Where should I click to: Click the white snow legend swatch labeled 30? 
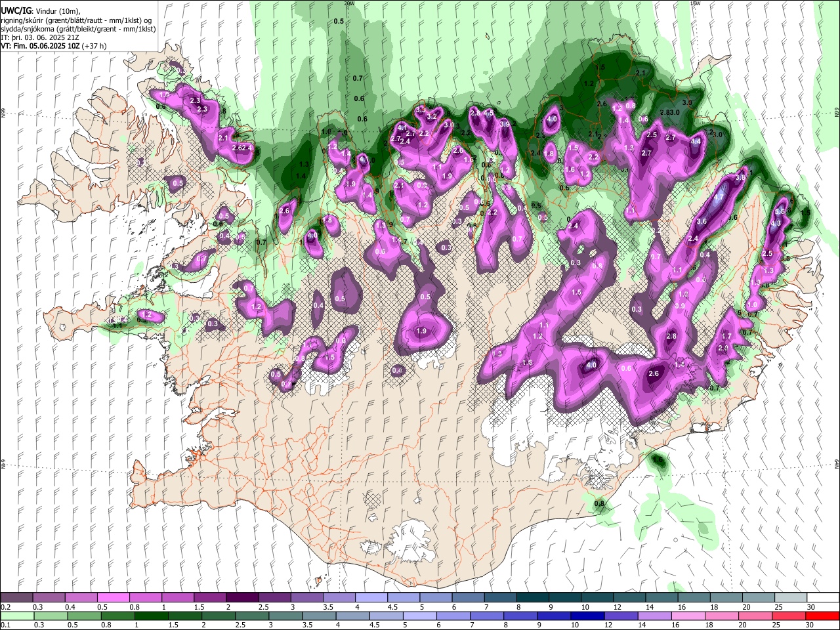822,598
